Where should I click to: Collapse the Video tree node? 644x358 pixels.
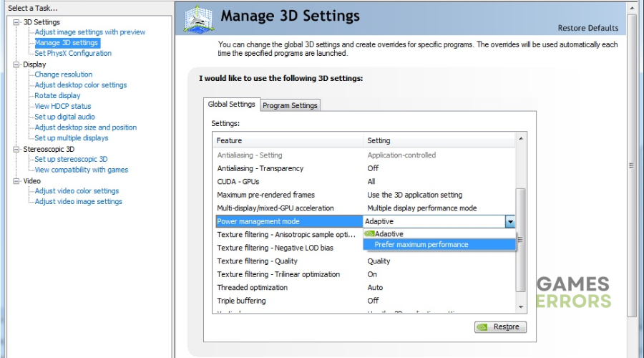click(x=16, y=181)
